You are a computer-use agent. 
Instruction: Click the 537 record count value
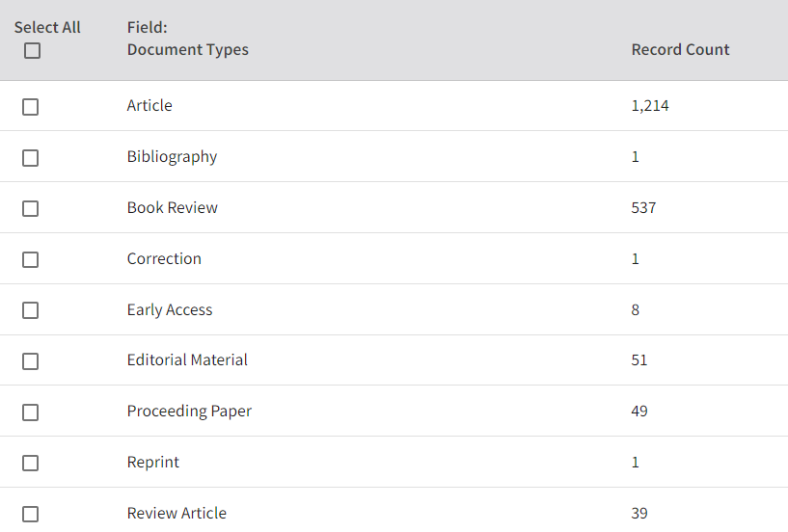point(643,208)
